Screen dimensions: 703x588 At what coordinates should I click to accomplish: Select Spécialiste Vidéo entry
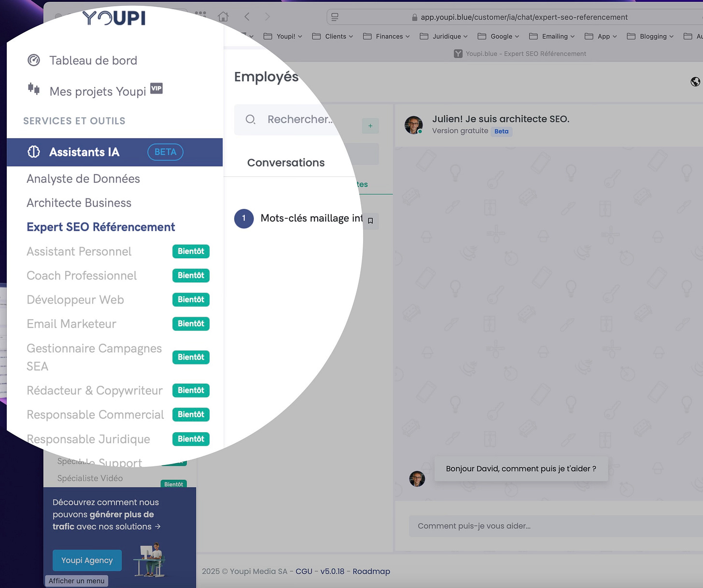90,478
